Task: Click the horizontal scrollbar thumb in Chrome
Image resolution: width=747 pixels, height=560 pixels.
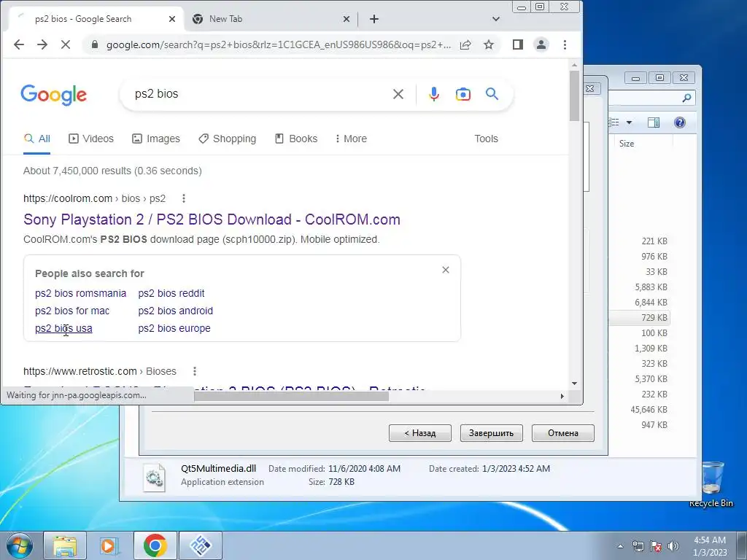Action: point(291,396)
